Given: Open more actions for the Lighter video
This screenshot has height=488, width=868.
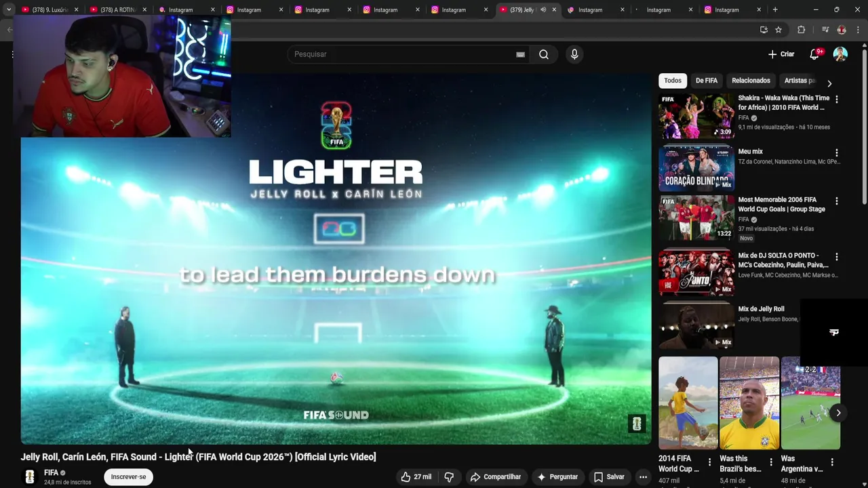Looking at the screenshot, I should 643,477.
